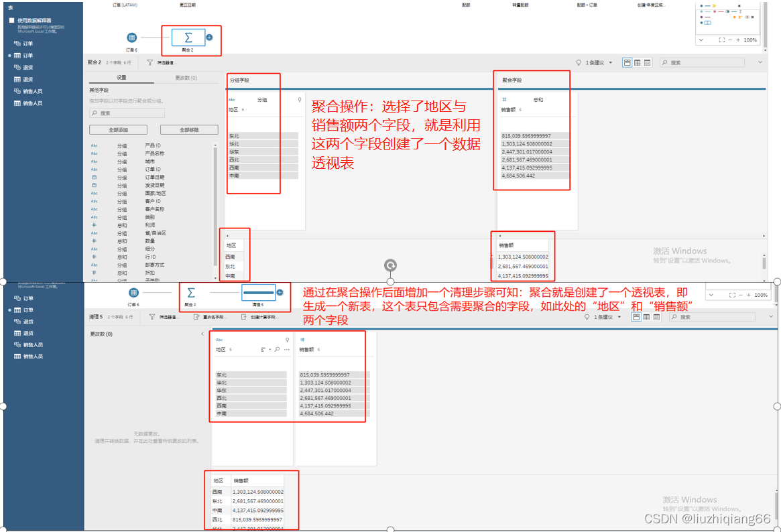
Task: Click the upper flow pane's vertical scrollbar
Action: (x=766, y=25)
